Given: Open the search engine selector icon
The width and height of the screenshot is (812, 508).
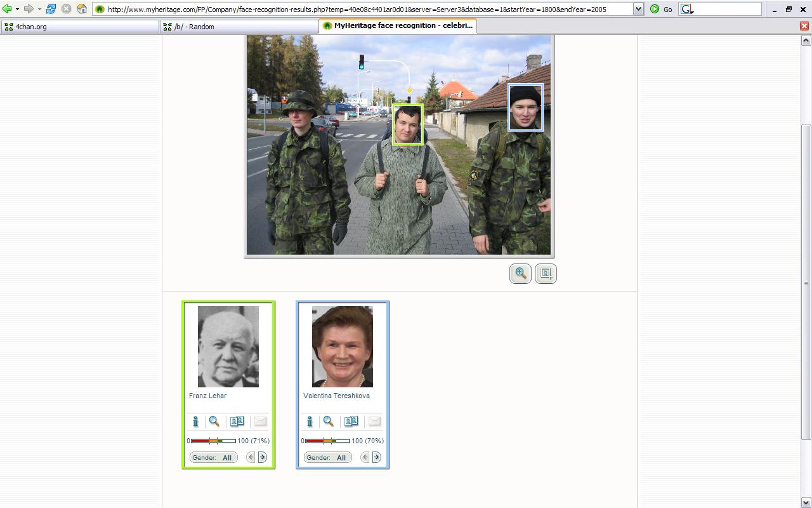Looking at the screenshot, I should (x=687, y=9).
